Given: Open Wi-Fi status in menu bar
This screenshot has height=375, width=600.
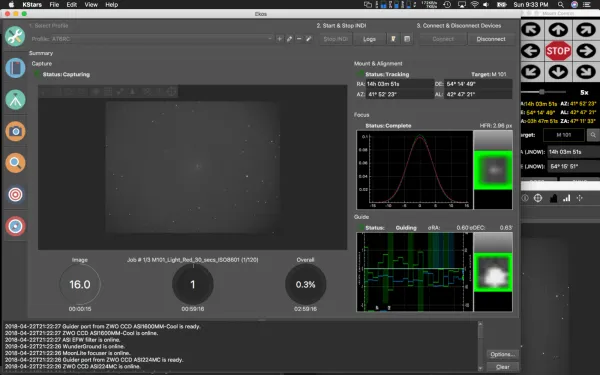Looking at the screenshot, I should [474, 5].
